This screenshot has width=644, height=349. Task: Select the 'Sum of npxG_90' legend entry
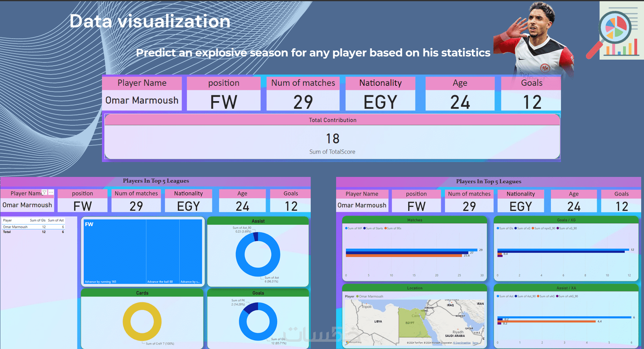pyautogui.click(x=544, y=229)
